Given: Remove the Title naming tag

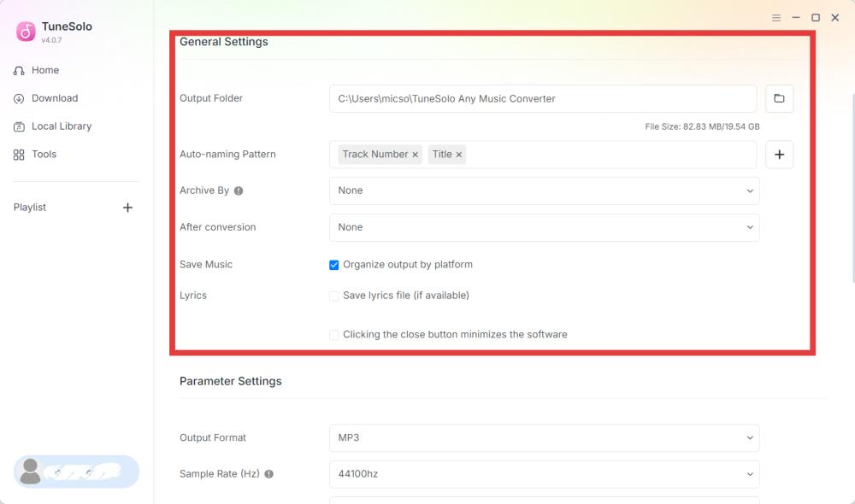Looking at the screenshot, I should [x=459, y=155].
